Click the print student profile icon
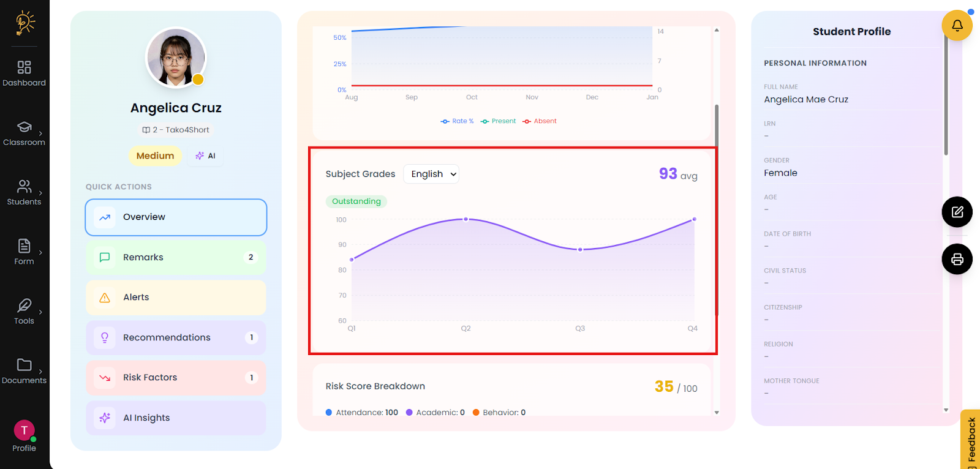 coord(957,259)
